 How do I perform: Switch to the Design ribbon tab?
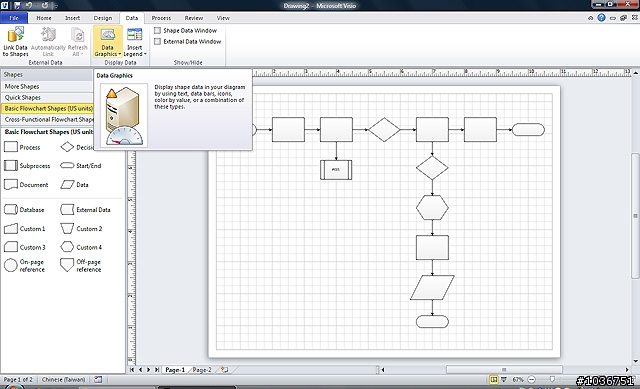[x=102, y=18]
